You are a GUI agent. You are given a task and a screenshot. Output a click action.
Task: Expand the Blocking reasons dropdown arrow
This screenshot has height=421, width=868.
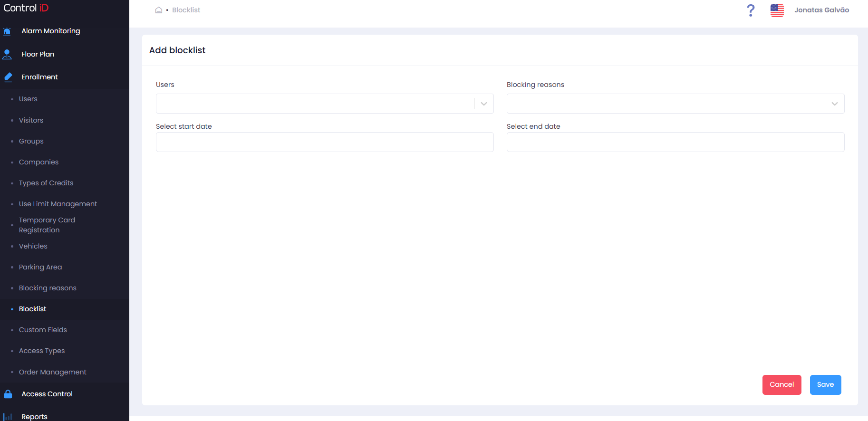[x=835, y=104]
